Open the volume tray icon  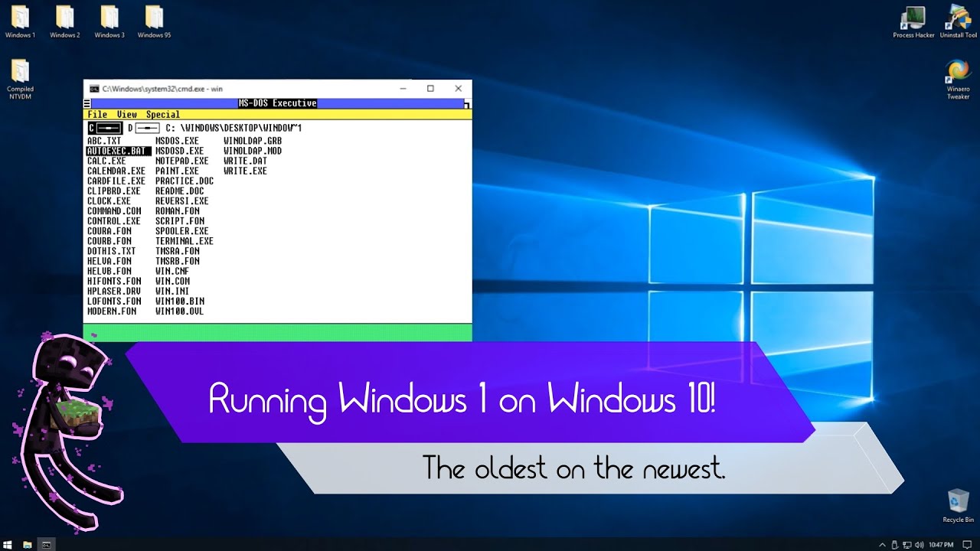pos(918,545)
